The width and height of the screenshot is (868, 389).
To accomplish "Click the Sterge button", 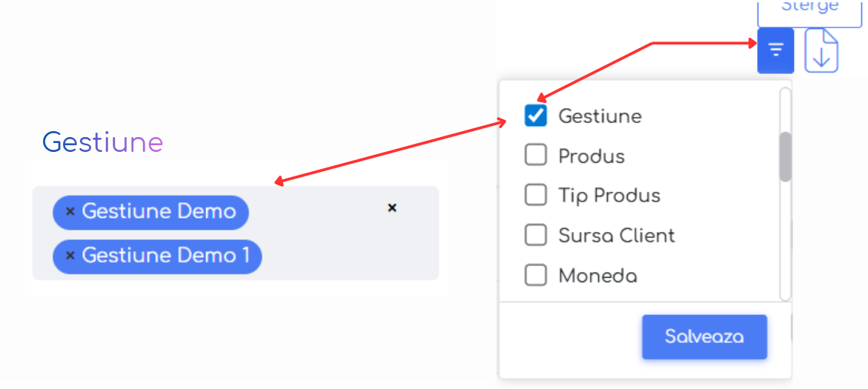I will coord(809,9).
